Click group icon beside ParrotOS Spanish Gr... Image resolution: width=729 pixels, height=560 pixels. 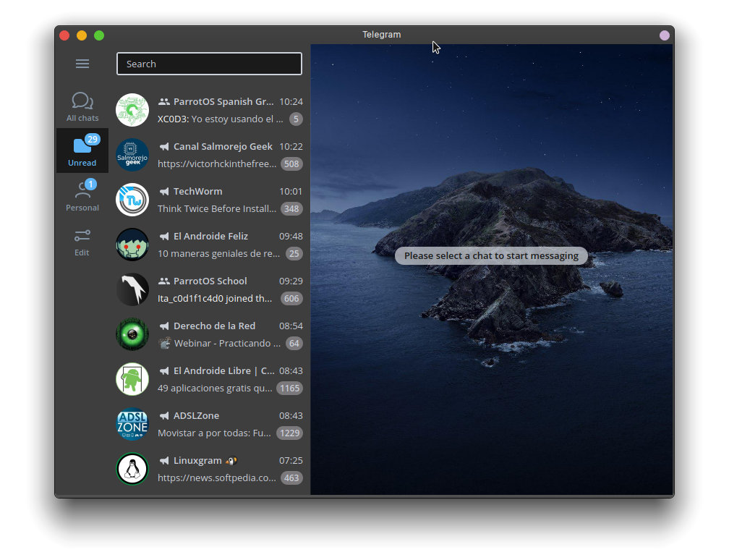pos(163,101)
